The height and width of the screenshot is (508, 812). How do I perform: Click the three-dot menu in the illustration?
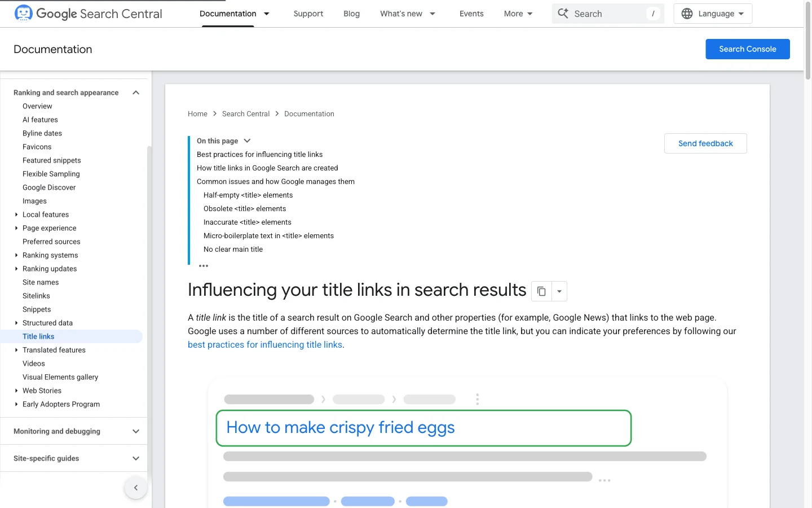pos(477,400)
